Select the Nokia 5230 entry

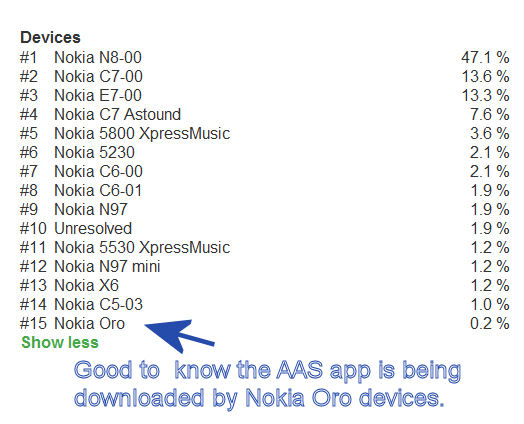[94, 153]
